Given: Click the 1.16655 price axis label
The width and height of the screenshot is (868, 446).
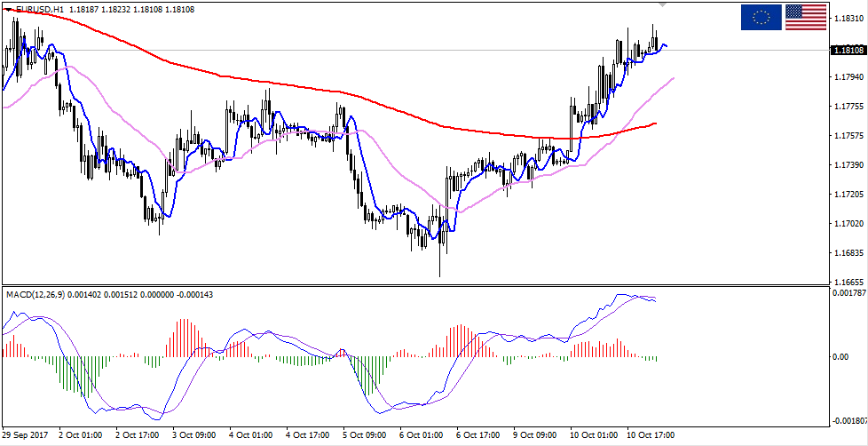Looking at the screenshot, I should point(848,282).
